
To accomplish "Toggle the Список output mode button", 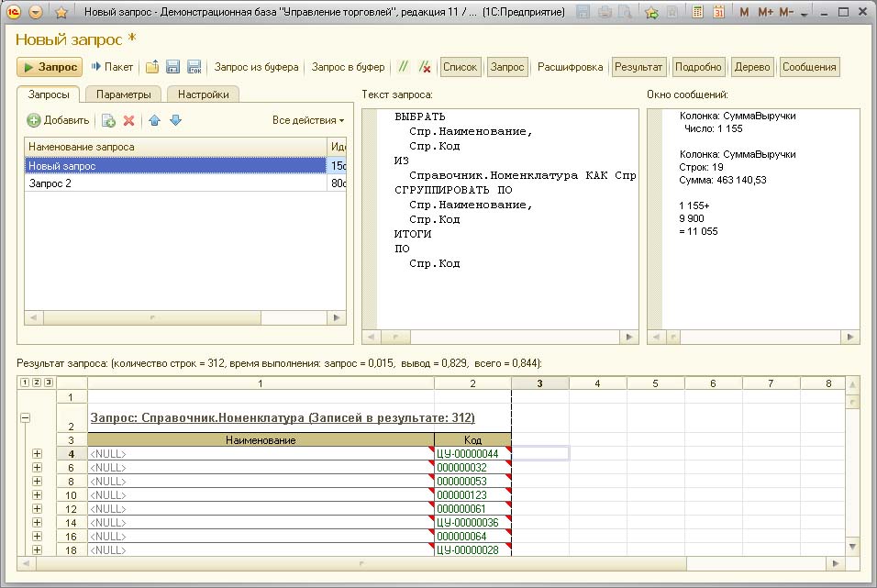I will pyautogui.click(x=461, y=67).
